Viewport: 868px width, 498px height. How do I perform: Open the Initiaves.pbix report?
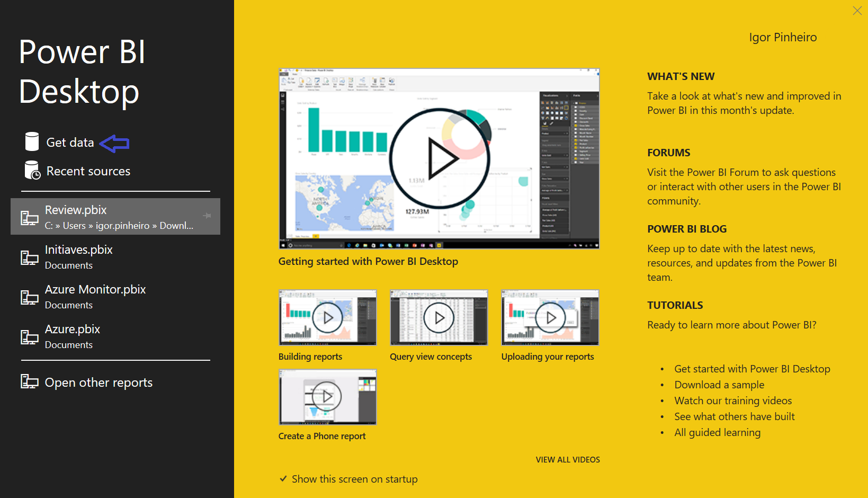pyautogui.click(x=115, y=257)
